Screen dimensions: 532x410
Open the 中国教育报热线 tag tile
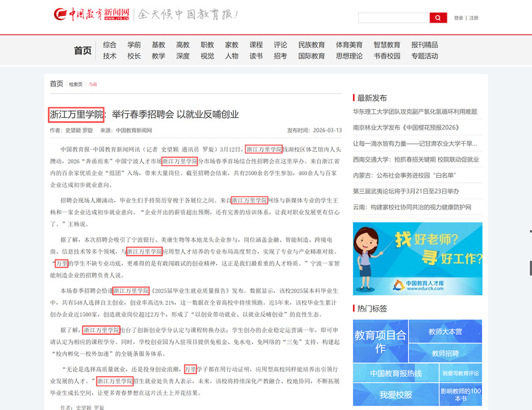tap(396, 373)
